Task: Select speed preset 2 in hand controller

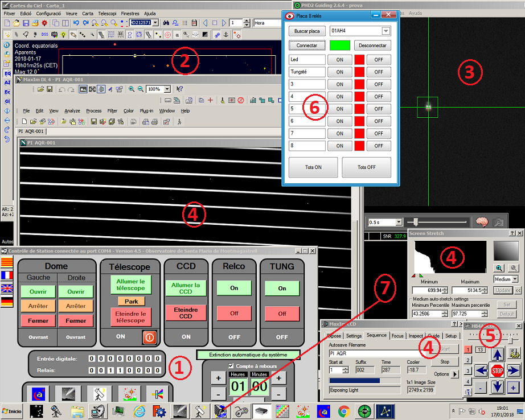Action: click(x=468, y=360)
